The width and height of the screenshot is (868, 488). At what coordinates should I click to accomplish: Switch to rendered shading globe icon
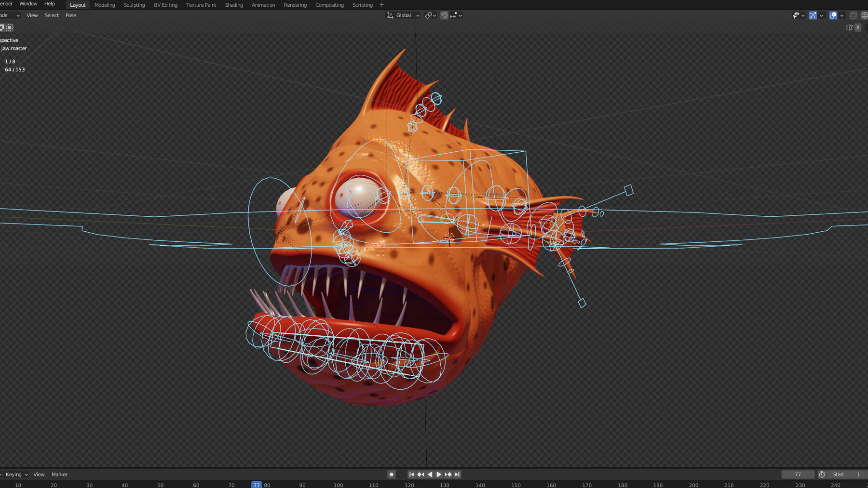click(x=866, y=15)
